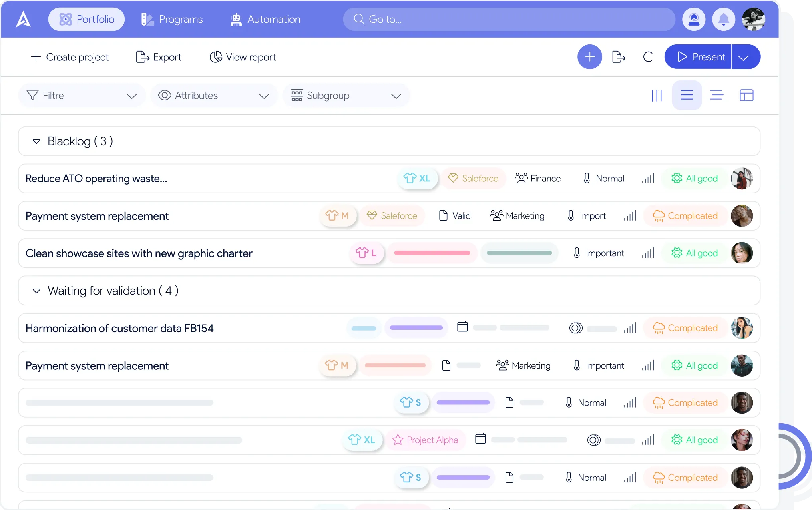812x510 pixels.
Task: Click the app logo in top-left
Action: 23,19
